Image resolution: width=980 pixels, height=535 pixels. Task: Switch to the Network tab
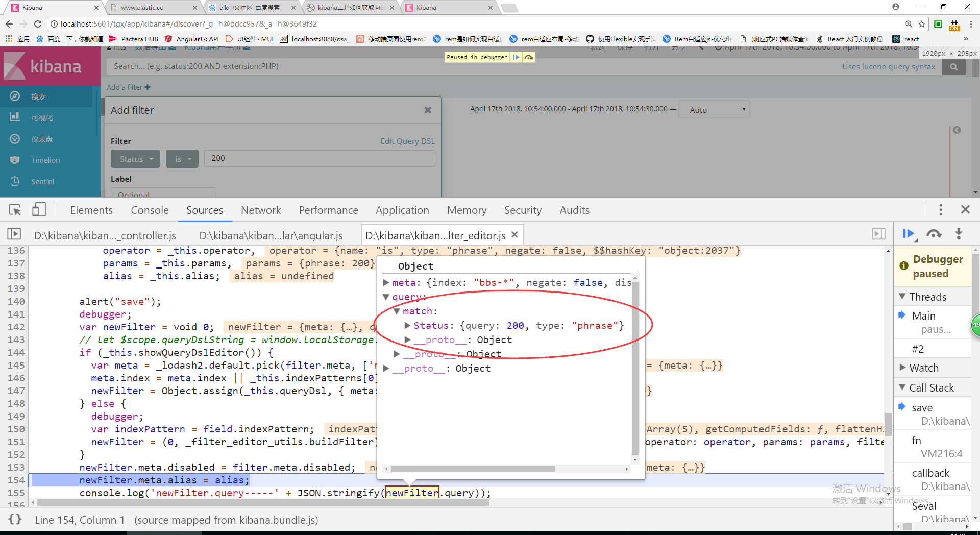click(261, 210)
